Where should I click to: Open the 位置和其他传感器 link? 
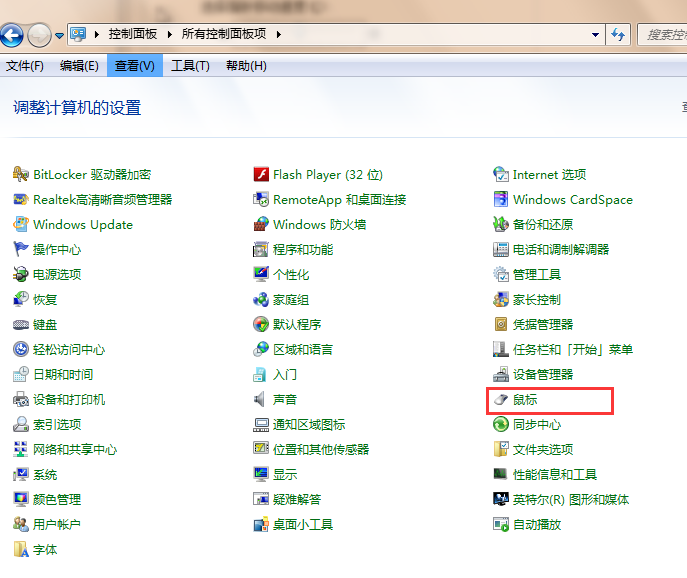click(x=321, y=450)
